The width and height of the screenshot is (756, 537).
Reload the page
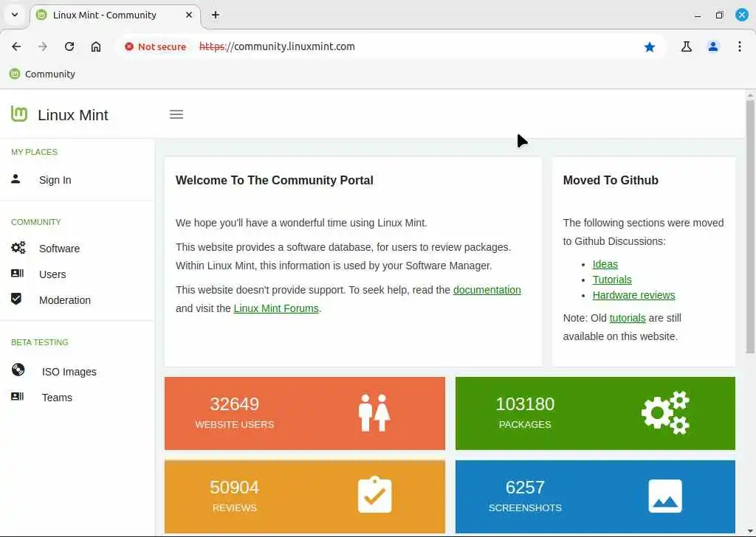[x=69, y=46]
